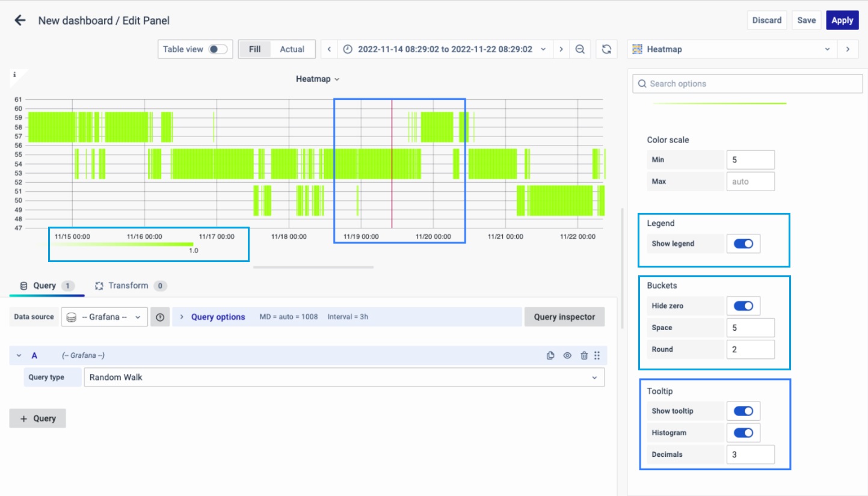Hide query A using the eye icon
This screenshot has width=868, height=496.
coord(567,356)
